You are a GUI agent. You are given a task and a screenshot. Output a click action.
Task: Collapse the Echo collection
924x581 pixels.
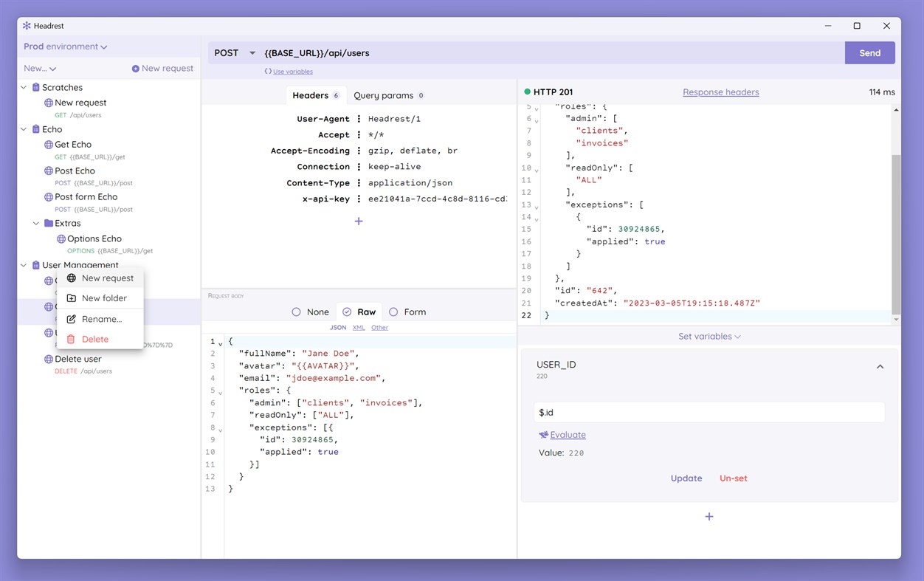24,129
